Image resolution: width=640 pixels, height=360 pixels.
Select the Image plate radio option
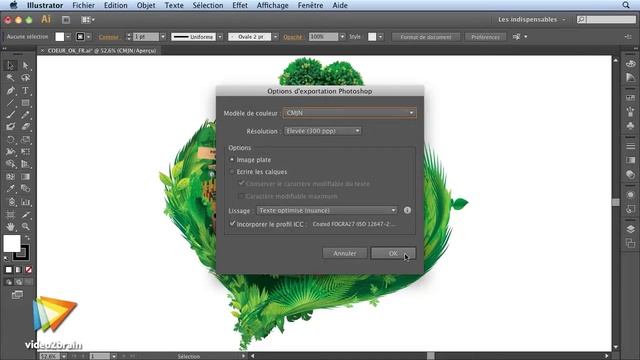[x=232, y=160]
